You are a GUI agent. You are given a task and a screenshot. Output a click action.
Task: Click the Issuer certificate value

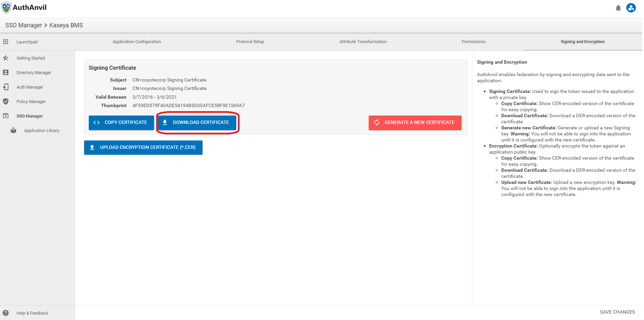pyautogui.click(x=169, y=88)
